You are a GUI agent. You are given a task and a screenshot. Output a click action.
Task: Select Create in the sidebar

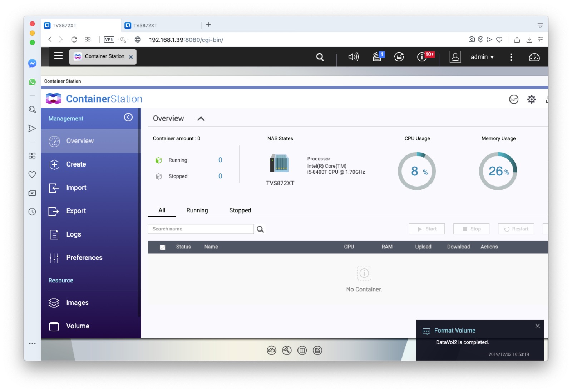76,164
